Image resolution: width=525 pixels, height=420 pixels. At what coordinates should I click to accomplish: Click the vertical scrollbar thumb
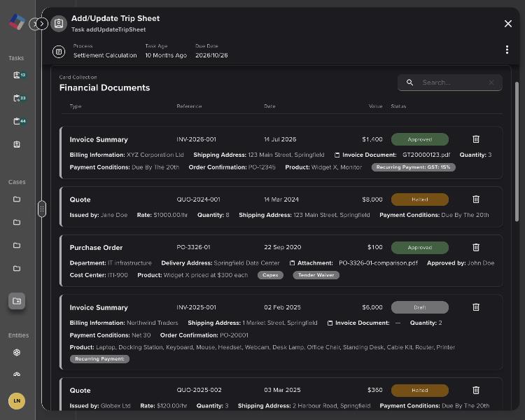(517, 151)
